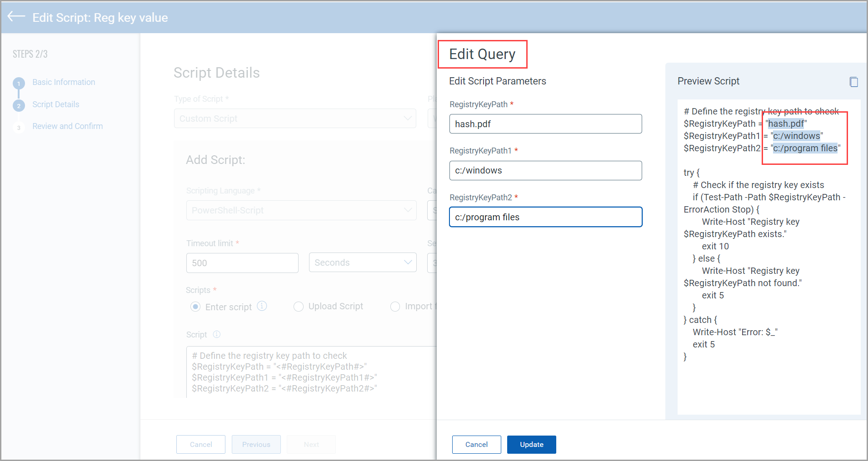
Task: Click the Previous button
Action: 256,444
